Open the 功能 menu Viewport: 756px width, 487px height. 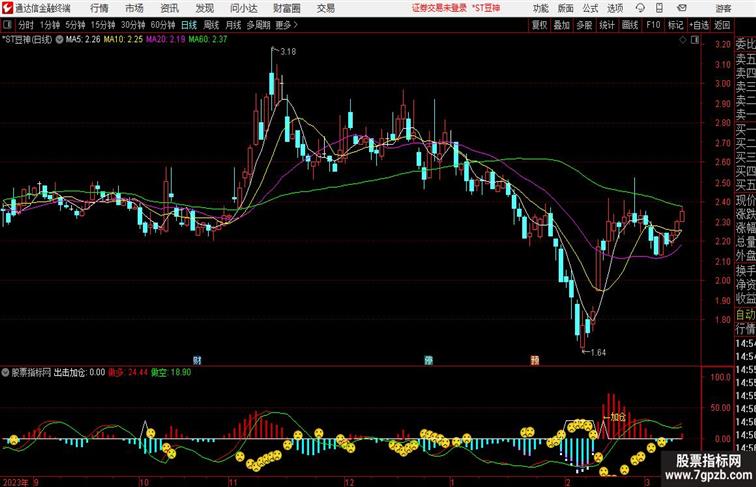(541, 8)
